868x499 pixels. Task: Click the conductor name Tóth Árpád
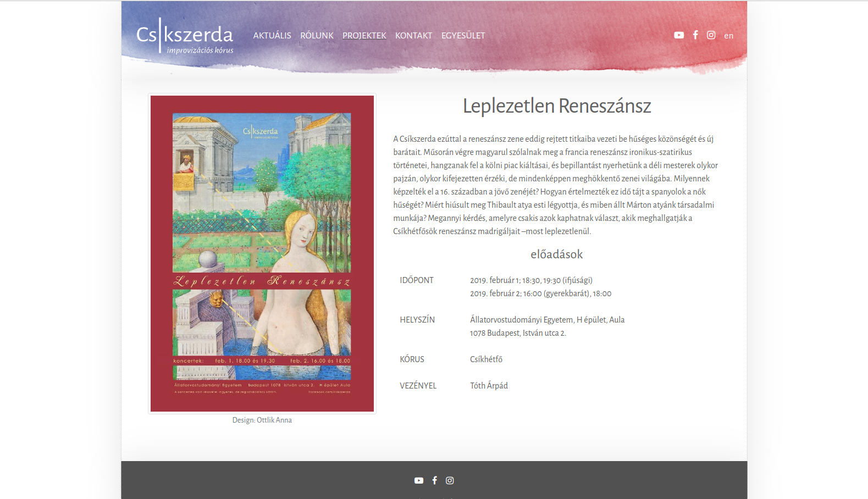click(x=489, y=386)
